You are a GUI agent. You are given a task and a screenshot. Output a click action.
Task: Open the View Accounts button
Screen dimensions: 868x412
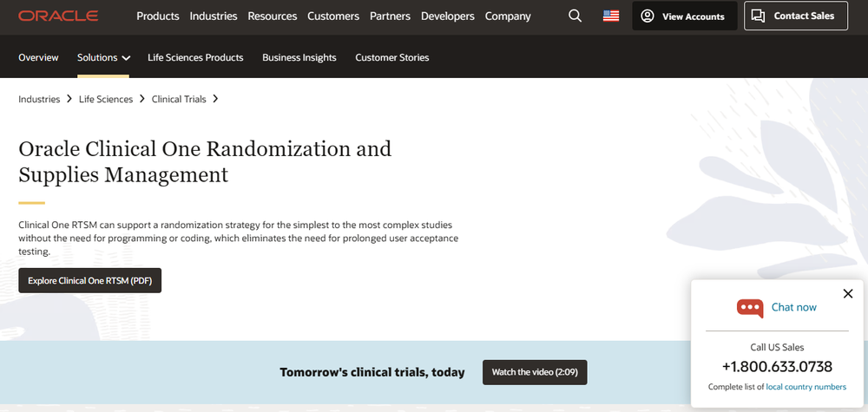click(684, 16)
